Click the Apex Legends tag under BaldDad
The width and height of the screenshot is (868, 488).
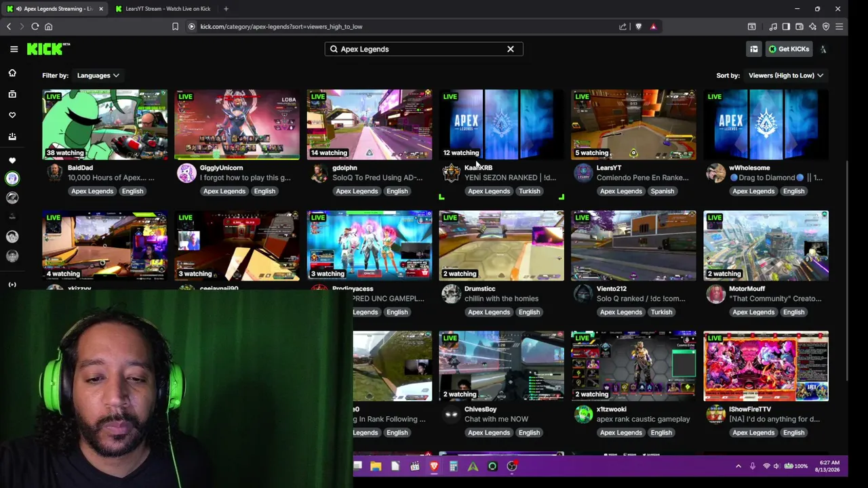tap(92, 191)
